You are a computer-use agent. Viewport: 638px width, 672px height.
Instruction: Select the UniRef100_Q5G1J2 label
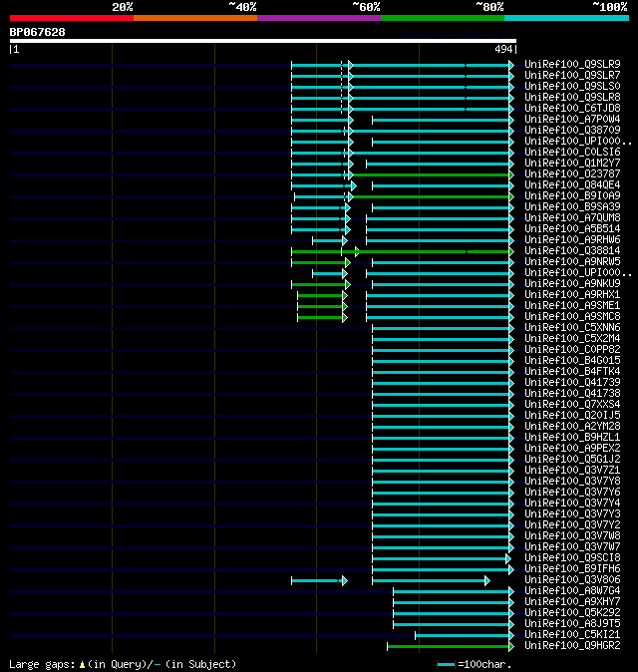pos(572,460)
